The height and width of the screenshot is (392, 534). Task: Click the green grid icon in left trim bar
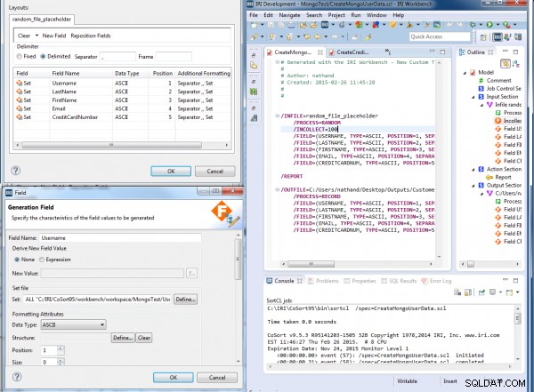click(254, 92)
